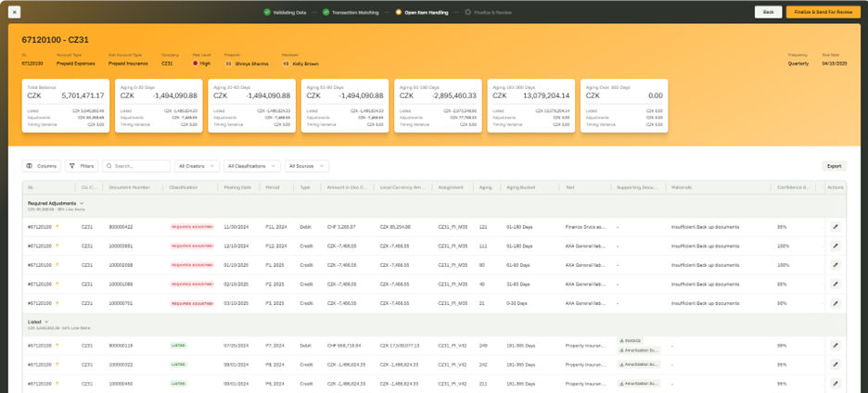The width and height of the screenshot is (868, 393).
Task: Expand the All Sources dropdown
Action: [x=309, y=166]
